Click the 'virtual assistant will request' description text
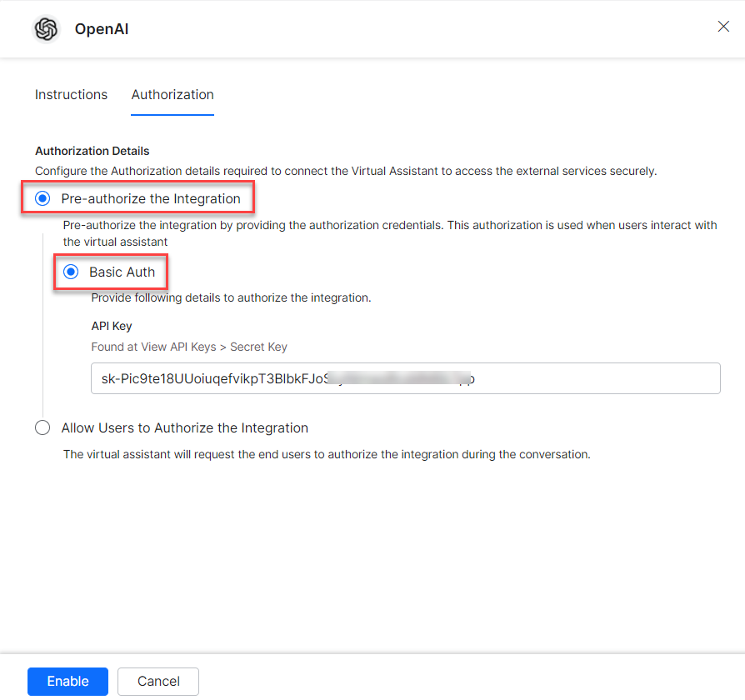The width and height of the screenshot is (745, 700). pyautogui.click(x=327, y=455)
